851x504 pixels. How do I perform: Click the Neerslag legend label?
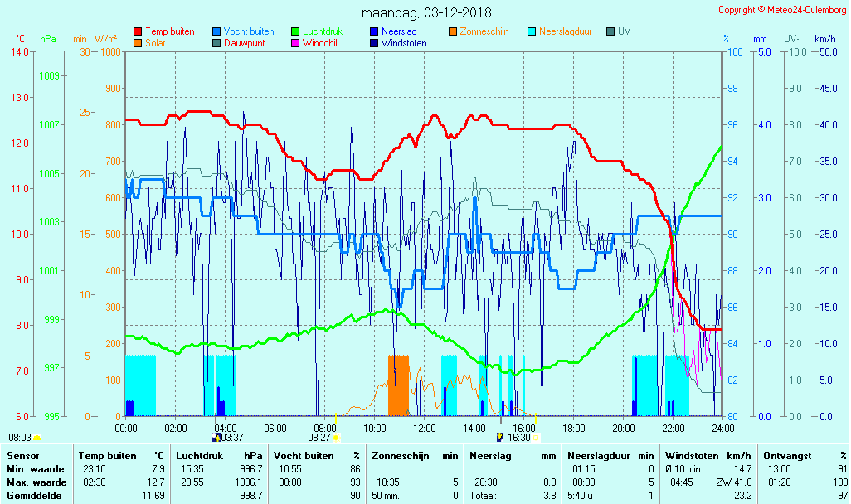click(399, 31)
